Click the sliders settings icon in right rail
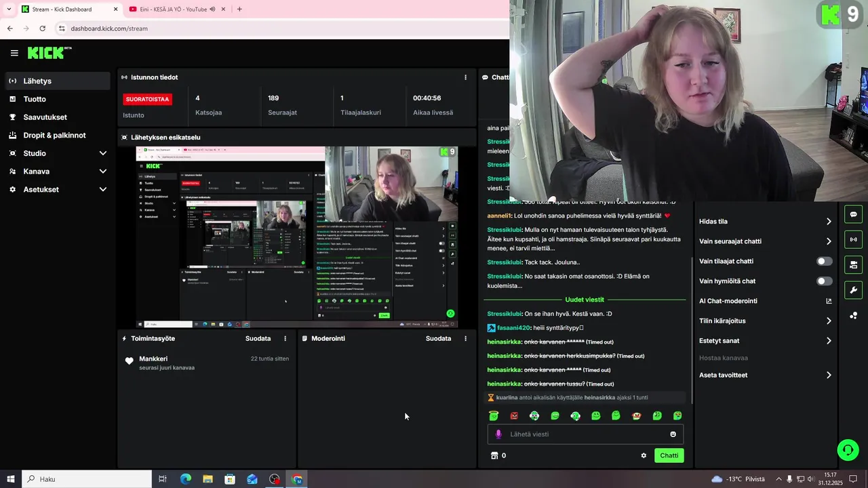This screenshot has width=868, height=488. click(x=853, y=264)
